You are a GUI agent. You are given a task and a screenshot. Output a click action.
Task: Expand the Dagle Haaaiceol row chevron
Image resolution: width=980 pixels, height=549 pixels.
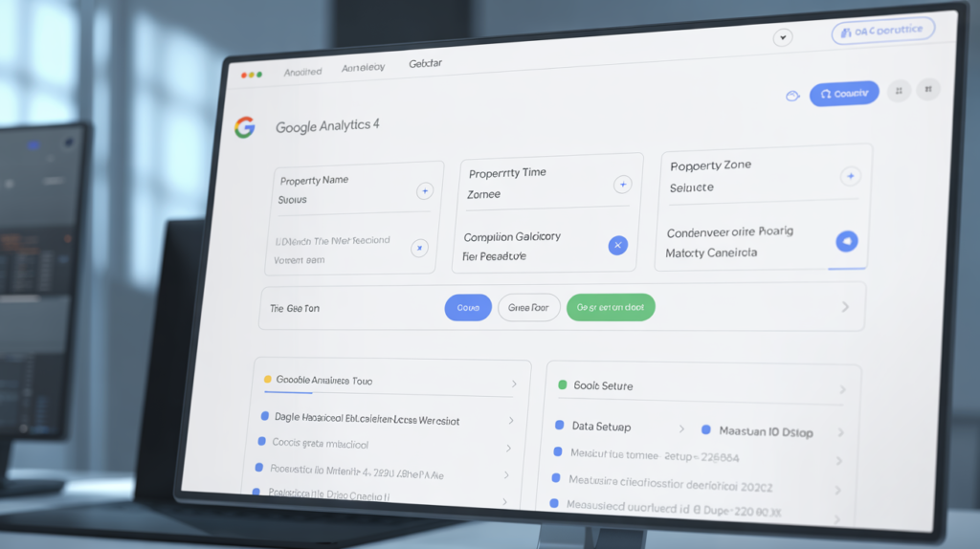point(511,421)
